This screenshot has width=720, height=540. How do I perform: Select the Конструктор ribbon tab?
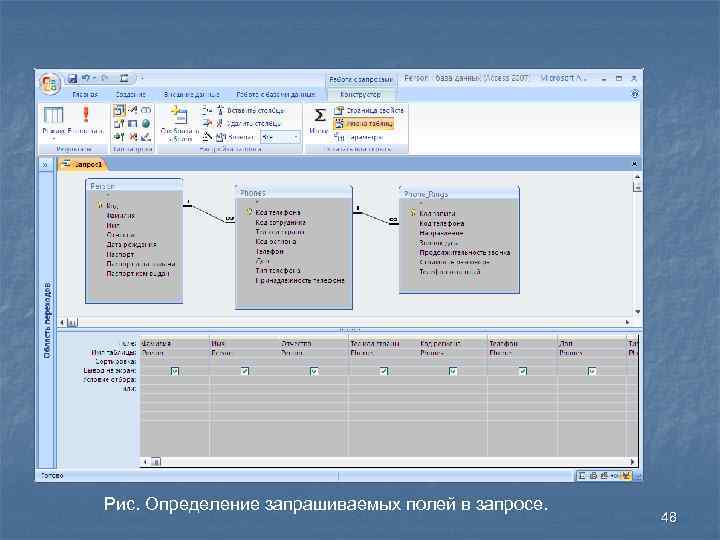pyautogui.click(x=361, y=94)
